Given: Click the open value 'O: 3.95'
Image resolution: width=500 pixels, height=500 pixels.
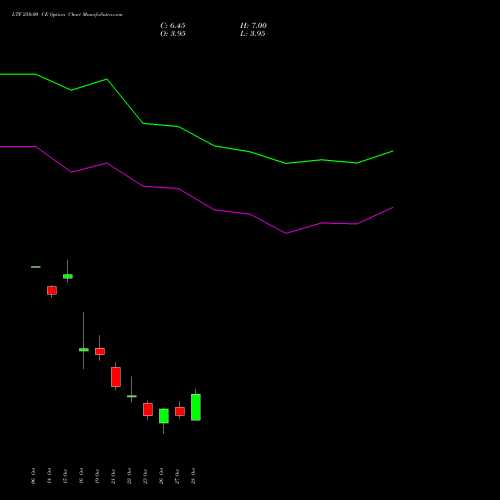Looking at the screenshot, I should click(x=173, y=34).
